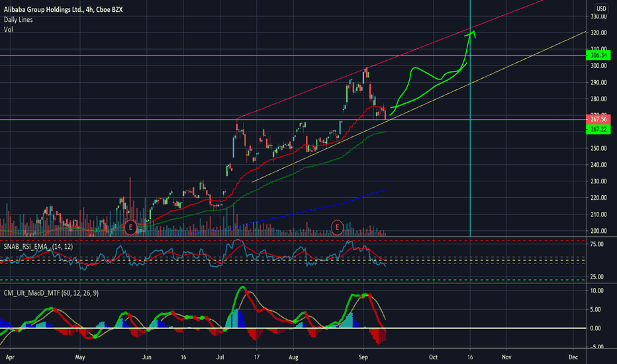Click the 300.00 price axis value
This screenshot has height=364, width=617.
point(598,66)
